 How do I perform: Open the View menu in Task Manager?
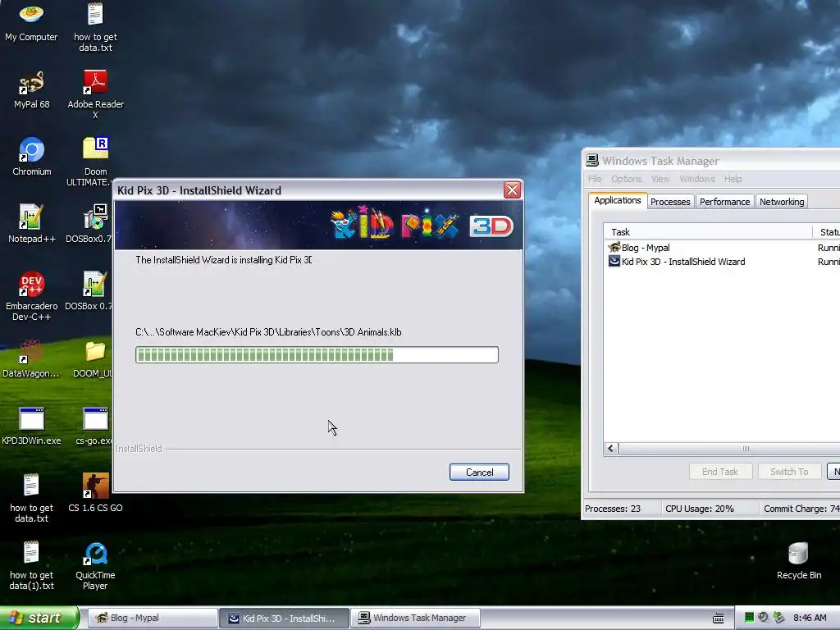click(660, 179)
